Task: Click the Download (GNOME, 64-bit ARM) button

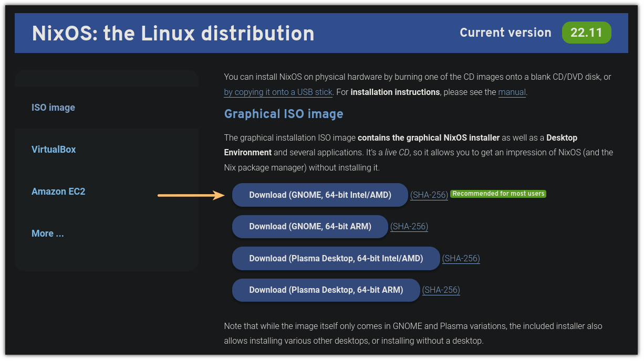Action: pos(309,226)
